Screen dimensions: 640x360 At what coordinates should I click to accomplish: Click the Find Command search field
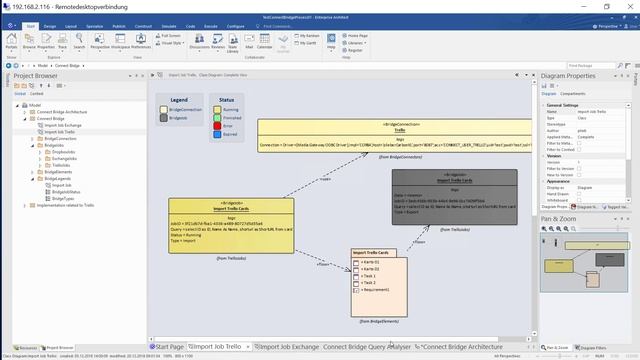tap(277, 26)
